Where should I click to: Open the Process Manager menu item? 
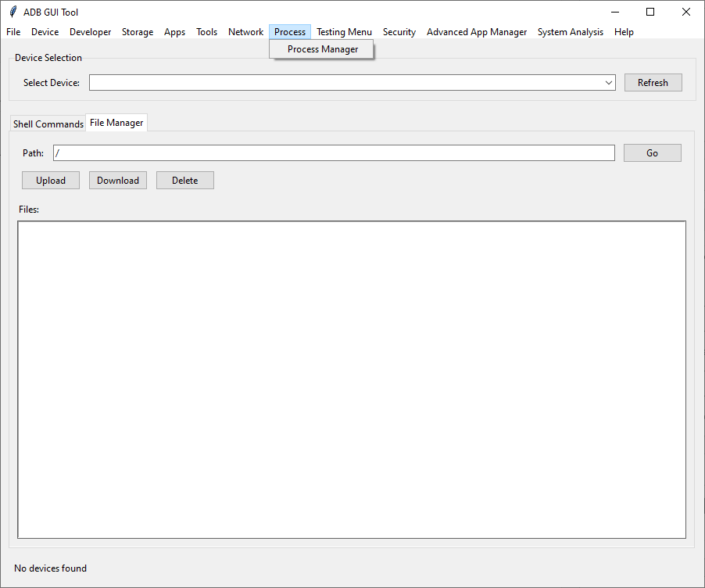(321, 48)
